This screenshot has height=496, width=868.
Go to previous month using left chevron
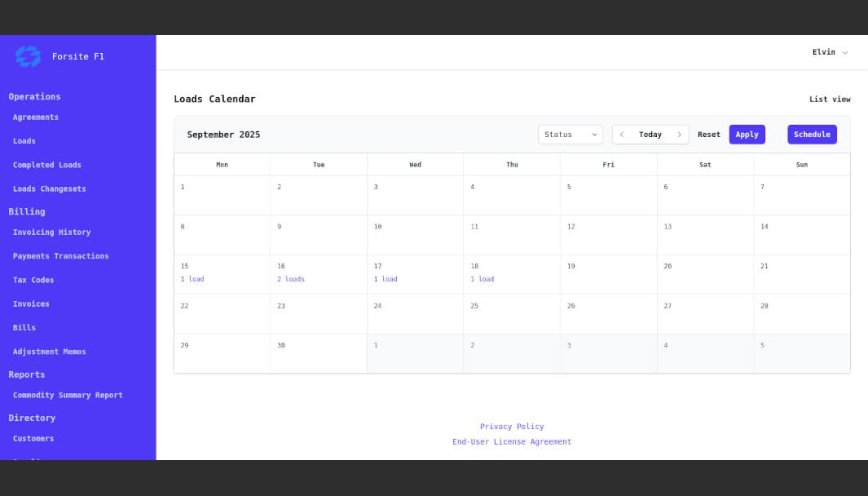pos(622,135)
